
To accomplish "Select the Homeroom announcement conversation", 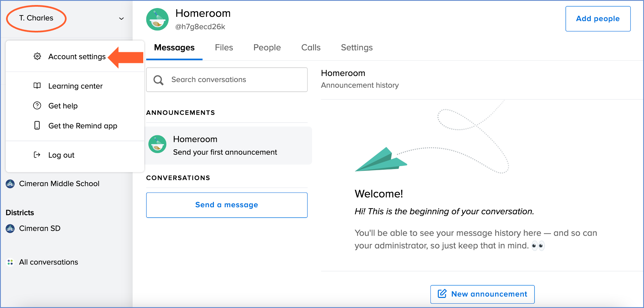I will (x=228, y=145).
